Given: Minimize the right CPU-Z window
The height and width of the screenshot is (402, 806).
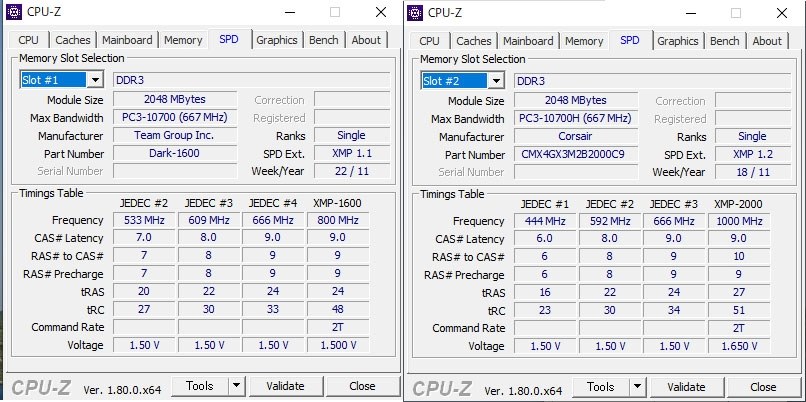Looking at the screenshot, I should (690, 12).
